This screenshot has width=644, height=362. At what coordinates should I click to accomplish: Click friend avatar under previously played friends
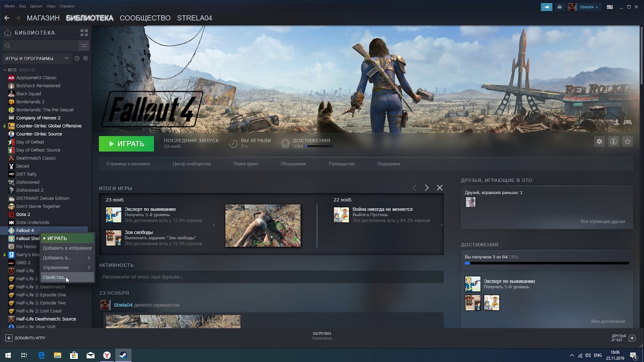point(470,202)
